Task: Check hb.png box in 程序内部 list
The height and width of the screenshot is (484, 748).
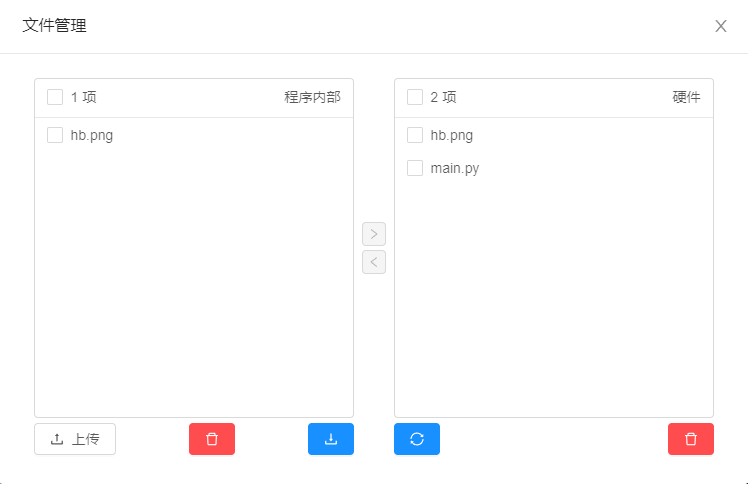Action: coord(55,135)
